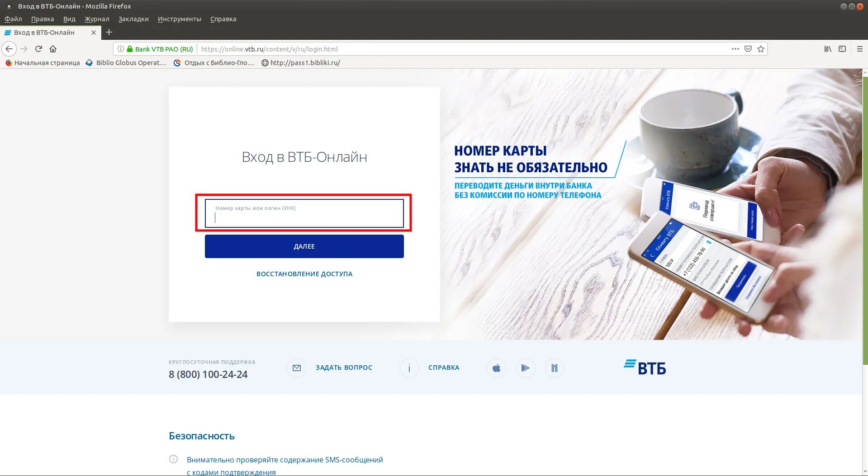Viewport: 868px width, 476px height.
Task: Toggle the sidebar view icon
Action: pyautogui.click(x=842, y=49)
